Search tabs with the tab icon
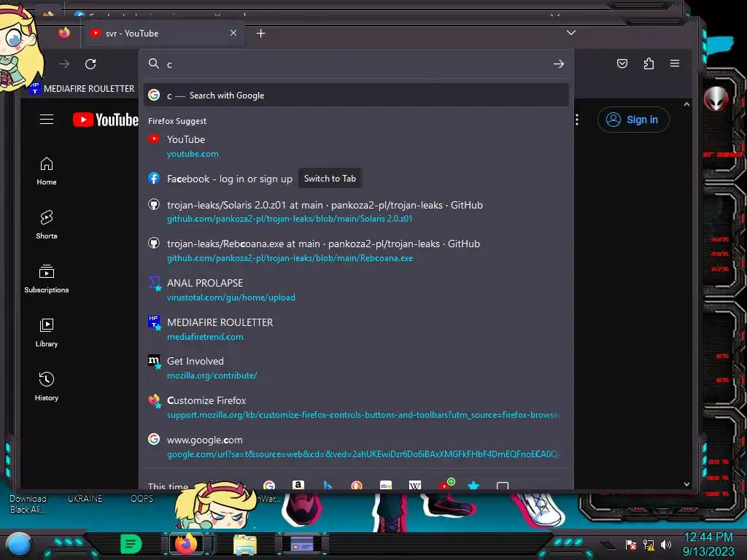 click(503, 485)
